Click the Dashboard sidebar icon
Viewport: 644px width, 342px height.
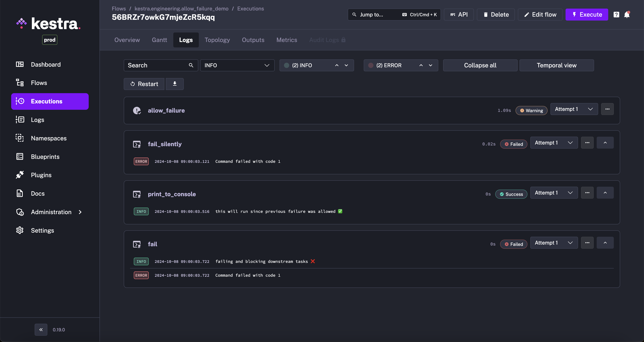[x=20, y=64]
